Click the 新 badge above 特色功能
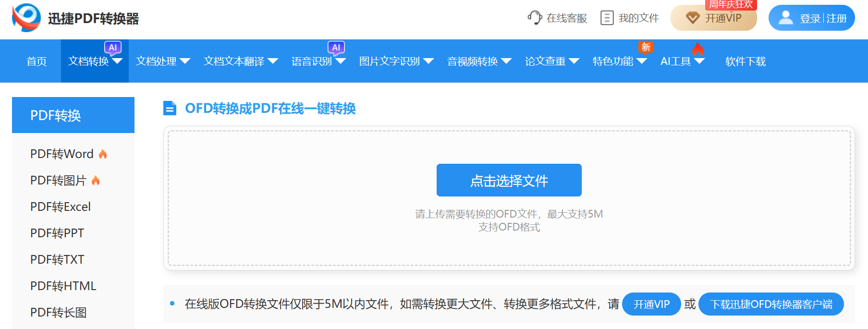The width and height of the screenshot is (868, 329). 646,47
